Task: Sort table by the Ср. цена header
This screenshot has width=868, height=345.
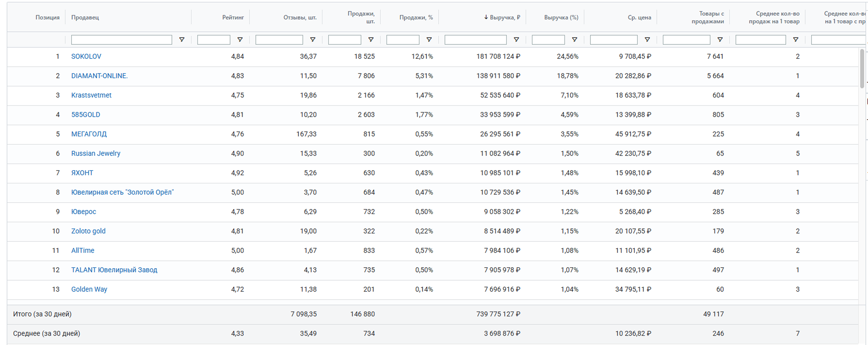Action: (x=639, y=17)
